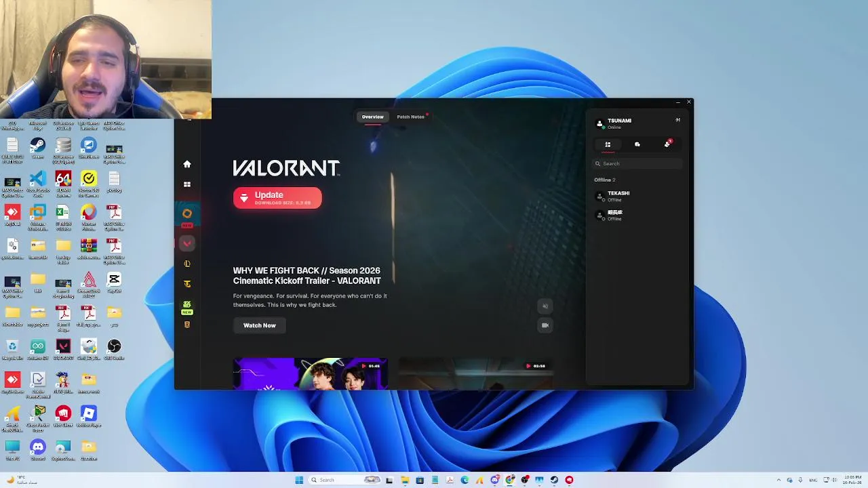Screen dimensions: 868x488
Task: Select the League of Legends icon in sidebar
Action: pos(187,264)
